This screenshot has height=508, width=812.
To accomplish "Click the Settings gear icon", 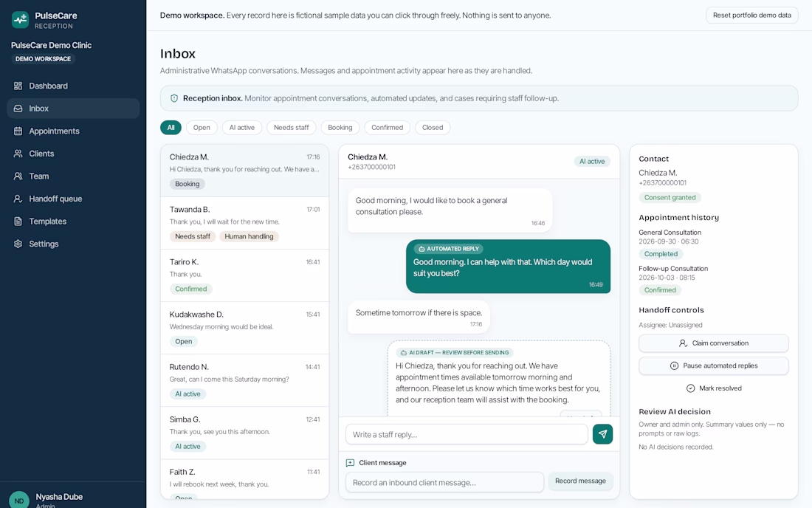I will pyautogui.click(x=18, y=244).
